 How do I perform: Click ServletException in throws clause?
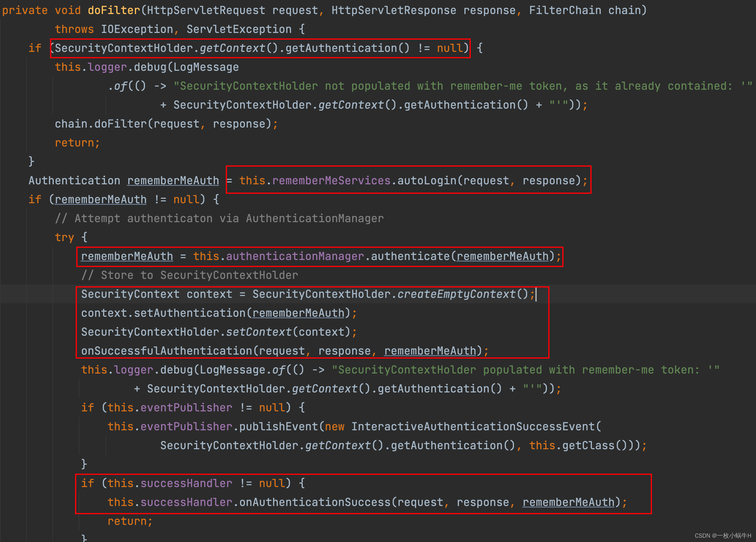coord(239,29)
